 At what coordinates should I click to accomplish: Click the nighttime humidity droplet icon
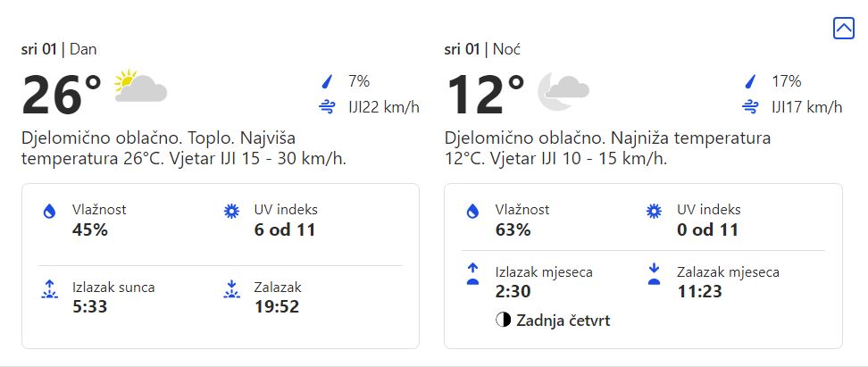pos(472,212)
